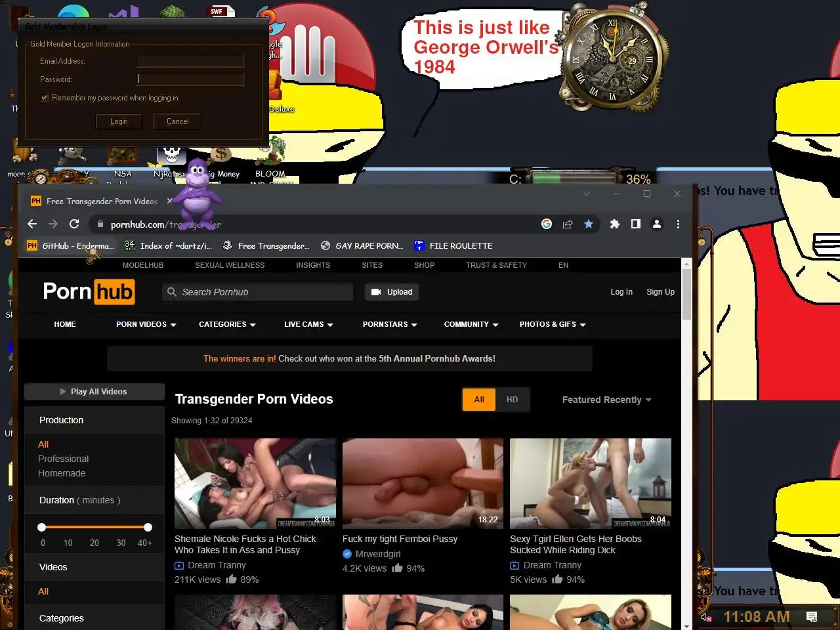Select INSIGHTS in the top bar

tap(313, 265)
